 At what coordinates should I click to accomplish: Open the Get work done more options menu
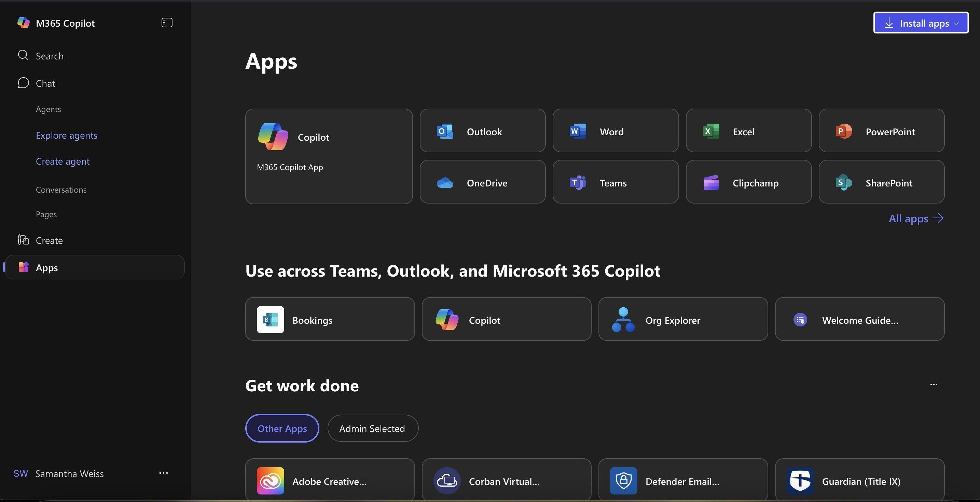coord(933,385)
